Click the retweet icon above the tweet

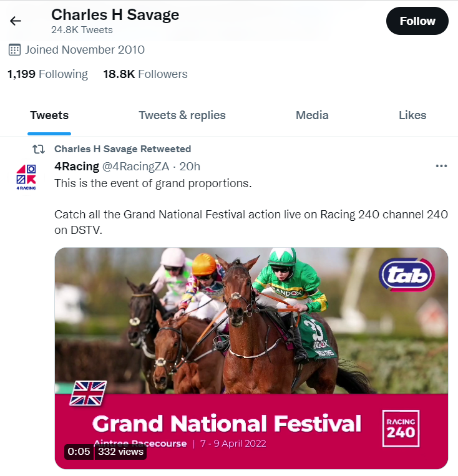pyautogui.click(x=39, y=149)
